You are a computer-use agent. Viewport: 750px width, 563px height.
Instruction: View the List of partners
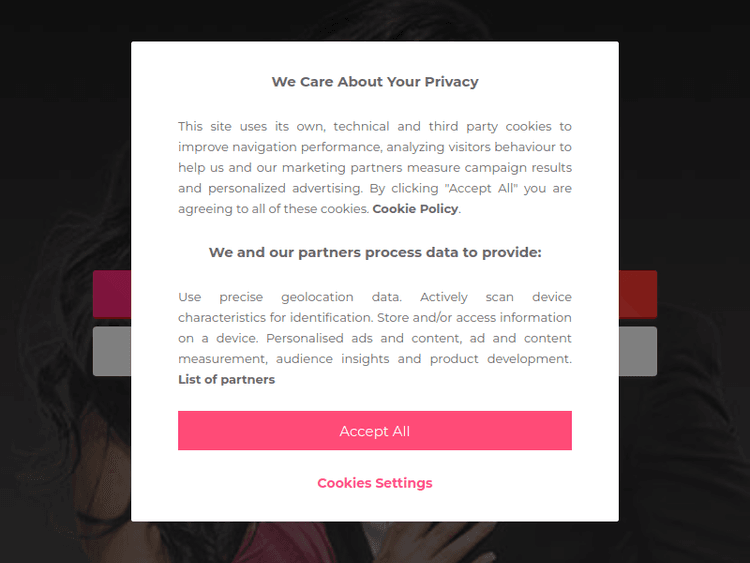(226, 380)
